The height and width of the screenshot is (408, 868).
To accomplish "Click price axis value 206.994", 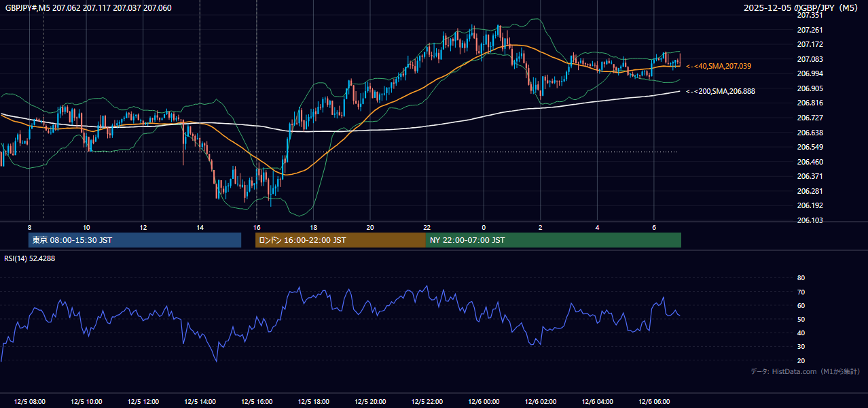I will tap(810, 73).
